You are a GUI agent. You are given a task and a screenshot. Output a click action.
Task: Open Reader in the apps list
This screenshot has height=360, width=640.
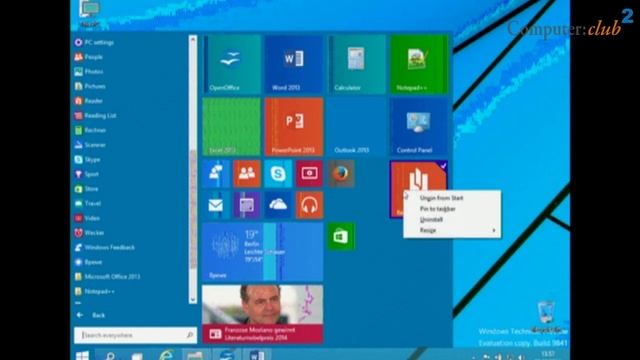pos(89,101)
